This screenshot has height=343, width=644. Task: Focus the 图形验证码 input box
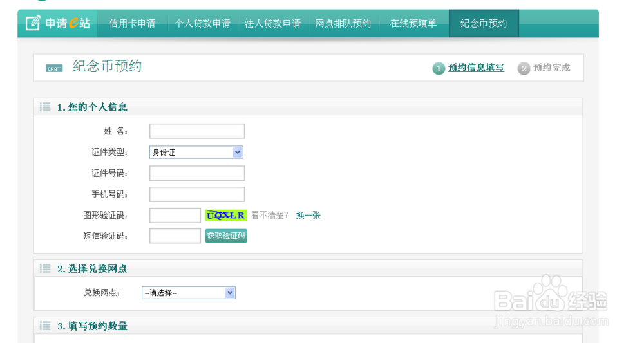(175, 216)
